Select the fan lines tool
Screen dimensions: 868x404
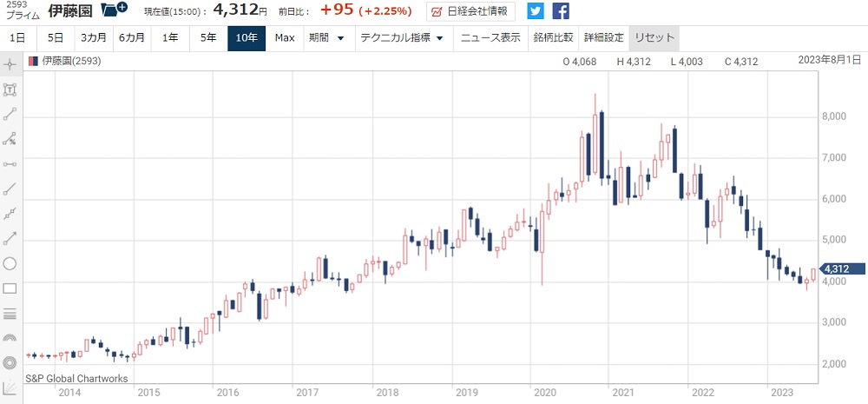[x=10, y=387]
